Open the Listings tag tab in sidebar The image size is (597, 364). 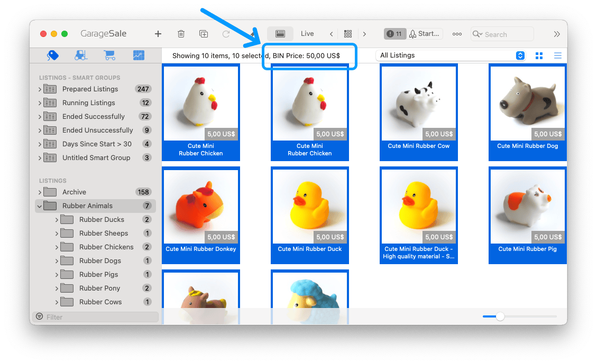[53, 55]
